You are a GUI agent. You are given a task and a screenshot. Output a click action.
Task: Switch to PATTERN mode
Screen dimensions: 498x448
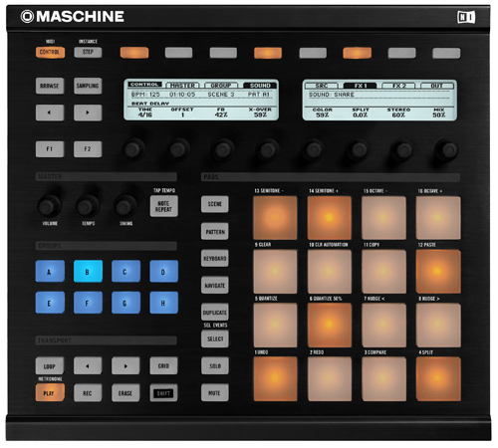click(x=215, y=231)
